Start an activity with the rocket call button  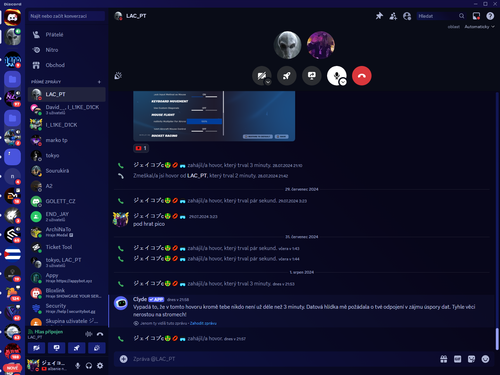click(x=287, y=76)
